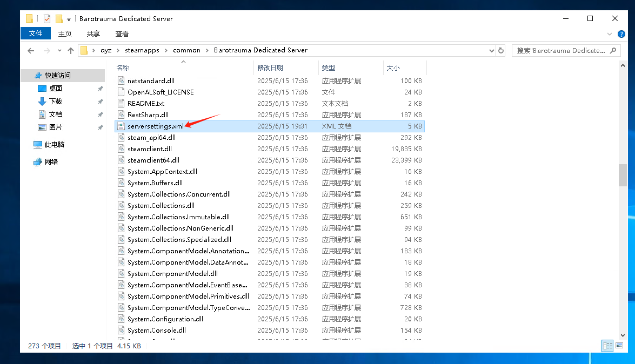635x364 pixels.
Task: Select the RestSharp.dll file icon
Action: pos(121,114)
